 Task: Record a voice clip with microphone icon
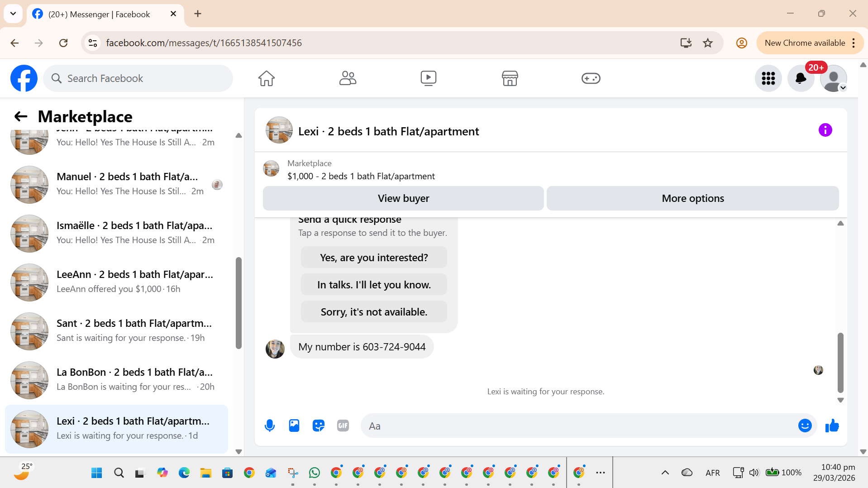tap(270, 426)
